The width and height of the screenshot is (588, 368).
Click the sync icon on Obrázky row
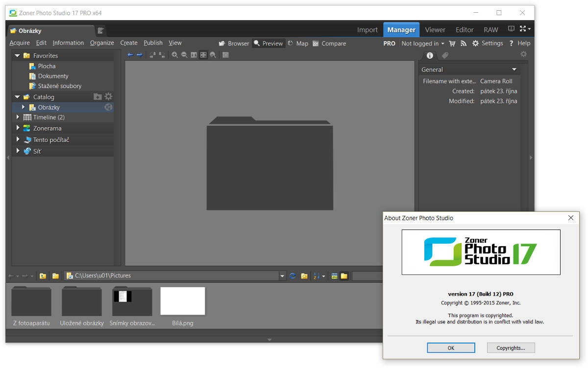pyautogui.click(x=108, y=107)
